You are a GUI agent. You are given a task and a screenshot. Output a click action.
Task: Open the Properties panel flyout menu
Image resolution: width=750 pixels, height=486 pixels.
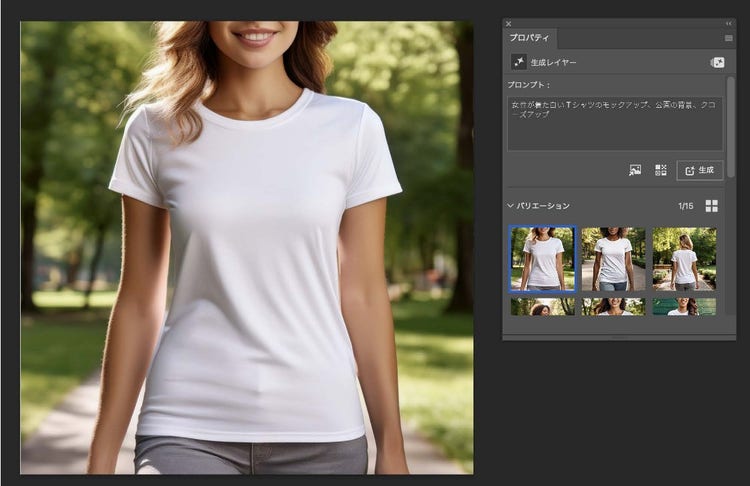pos(728,38)
